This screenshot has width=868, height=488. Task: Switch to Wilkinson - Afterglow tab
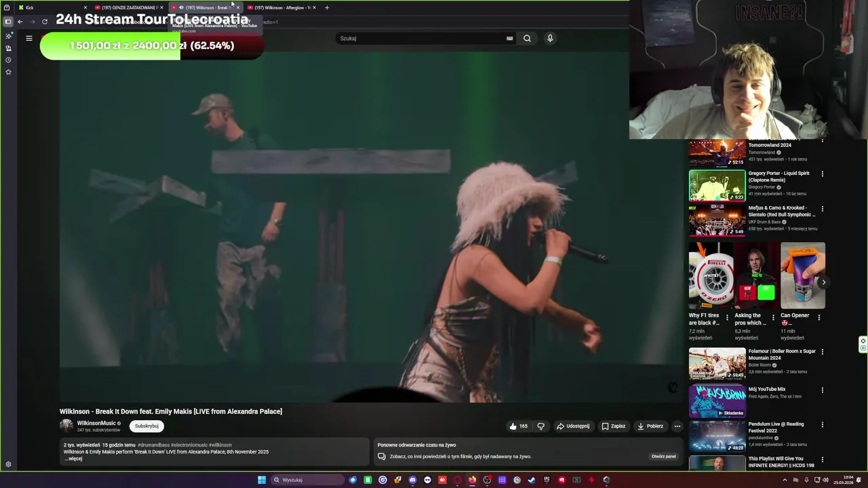pos(281,7)
